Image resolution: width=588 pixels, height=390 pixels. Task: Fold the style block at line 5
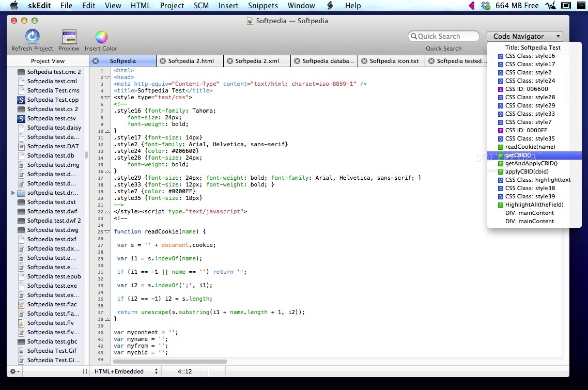[107, 98]
